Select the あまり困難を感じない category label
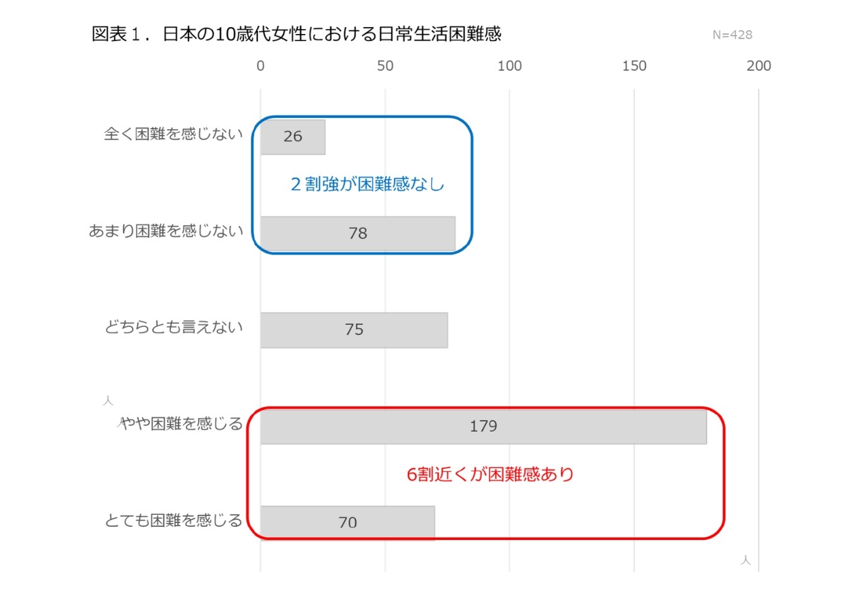868x593 pixels. [x=166, y=231]
